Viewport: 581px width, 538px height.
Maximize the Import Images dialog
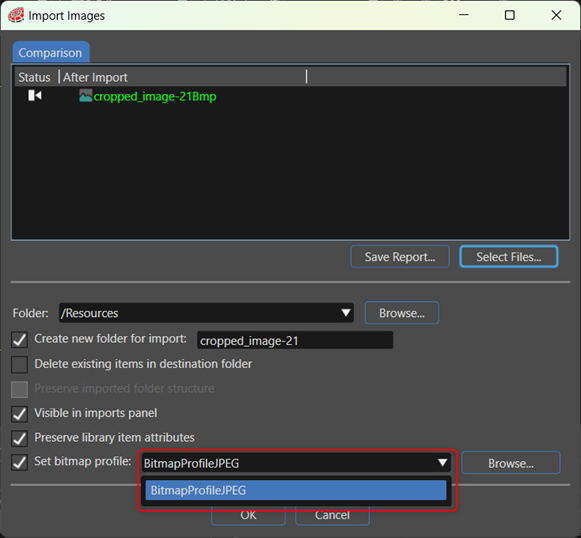coord(510,15)
